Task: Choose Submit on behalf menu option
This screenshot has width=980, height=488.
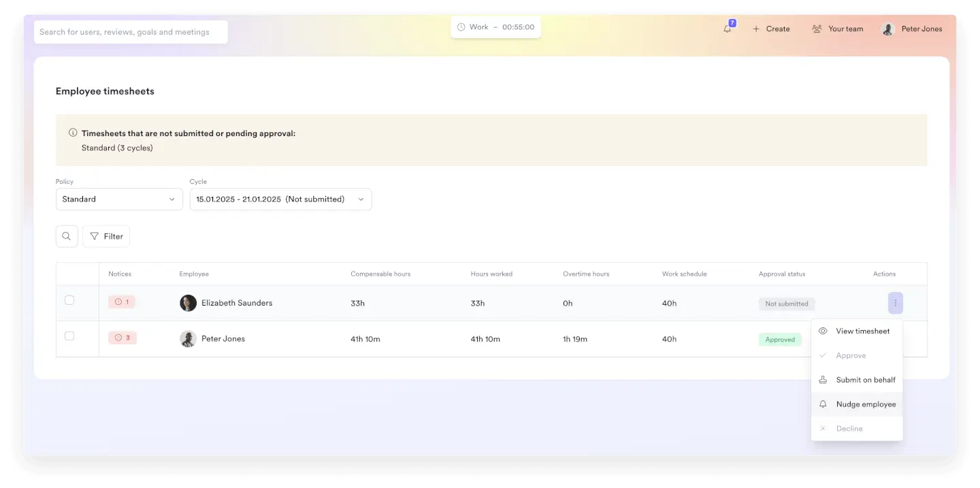Action: click(x=857, y=380)
